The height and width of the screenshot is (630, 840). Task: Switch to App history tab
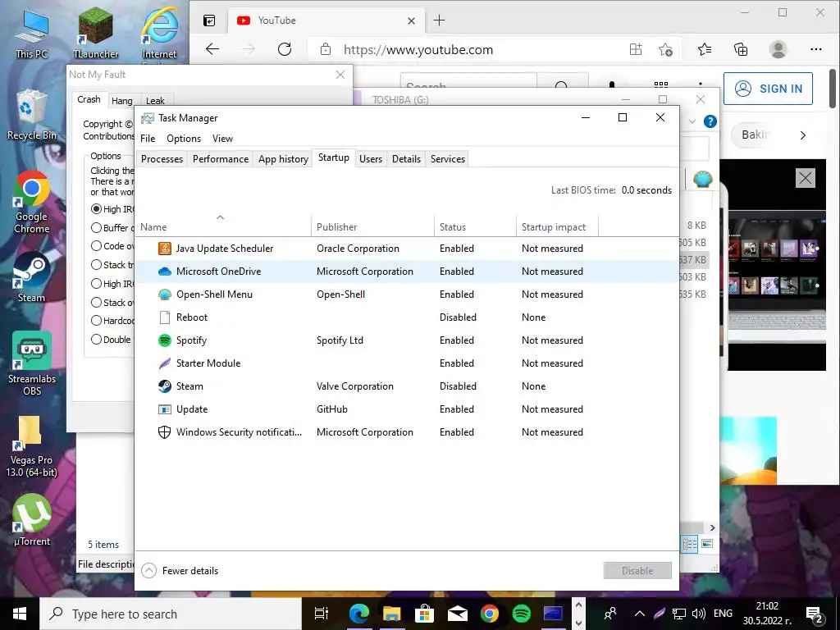pyautogui.click(x=283, y=159)
